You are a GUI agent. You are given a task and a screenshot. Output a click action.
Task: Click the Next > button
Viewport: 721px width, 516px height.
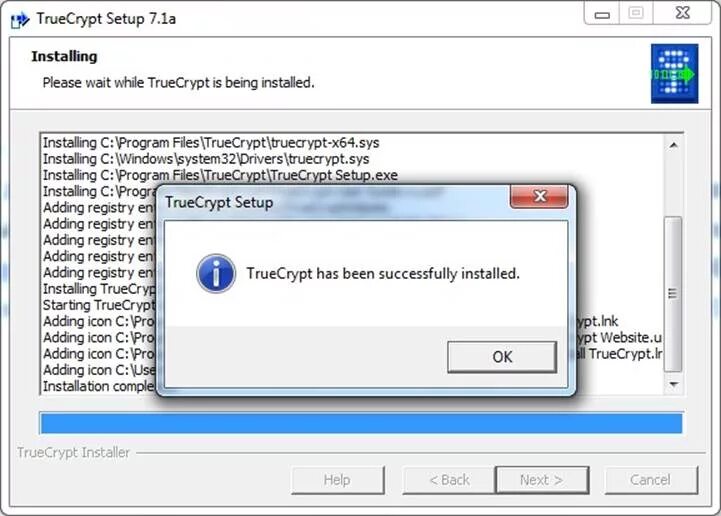point(542,480)
